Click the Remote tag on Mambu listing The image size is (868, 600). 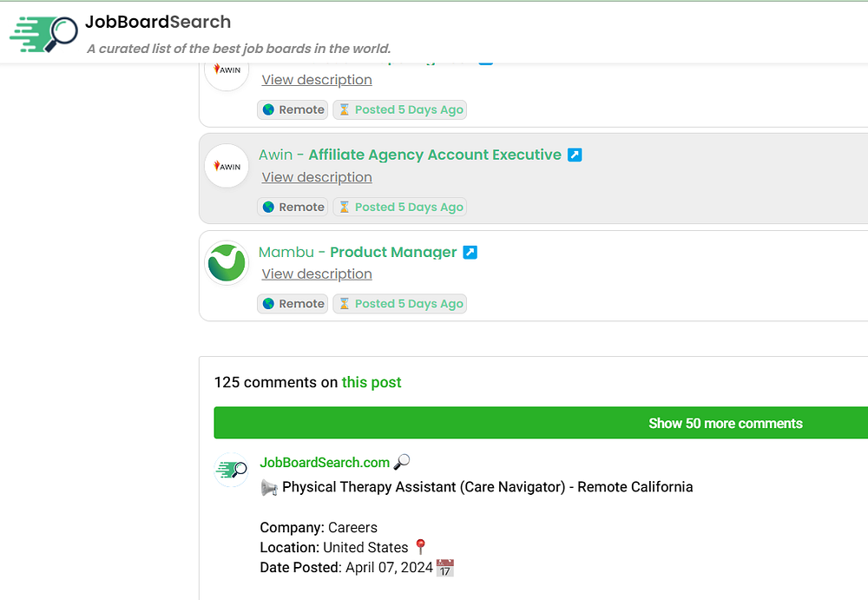tap(293, 304)
